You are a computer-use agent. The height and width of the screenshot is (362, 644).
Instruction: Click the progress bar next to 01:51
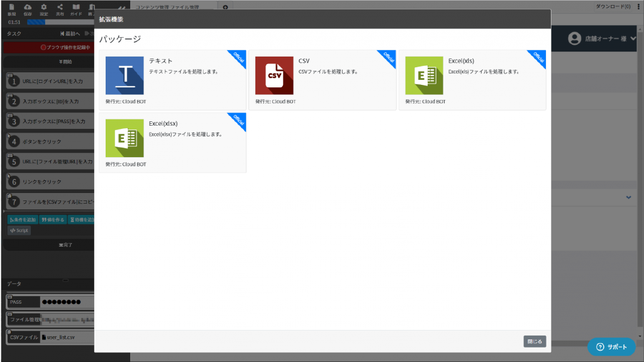tap(60, 22)
